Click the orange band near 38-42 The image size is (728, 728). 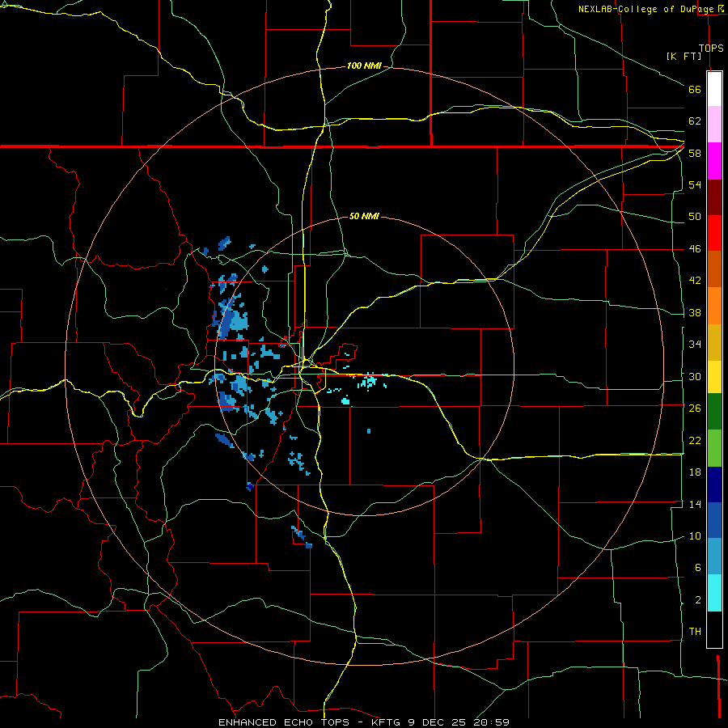coord(714,306)
